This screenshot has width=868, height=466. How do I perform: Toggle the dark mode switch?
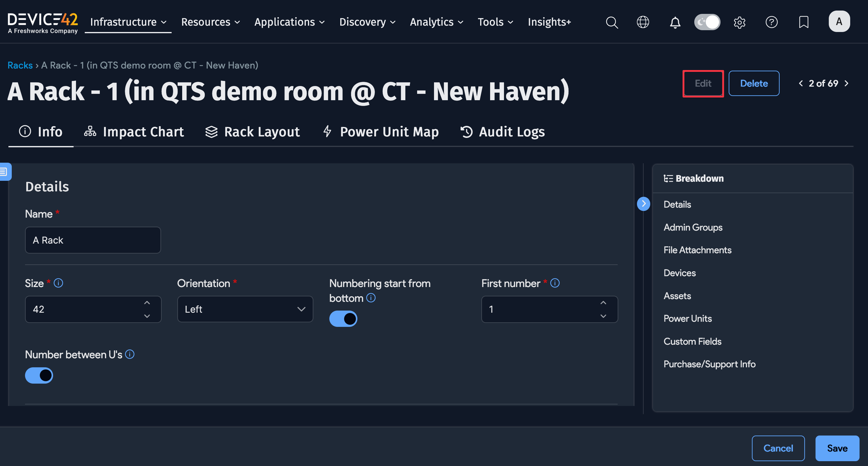coord(707,22)
